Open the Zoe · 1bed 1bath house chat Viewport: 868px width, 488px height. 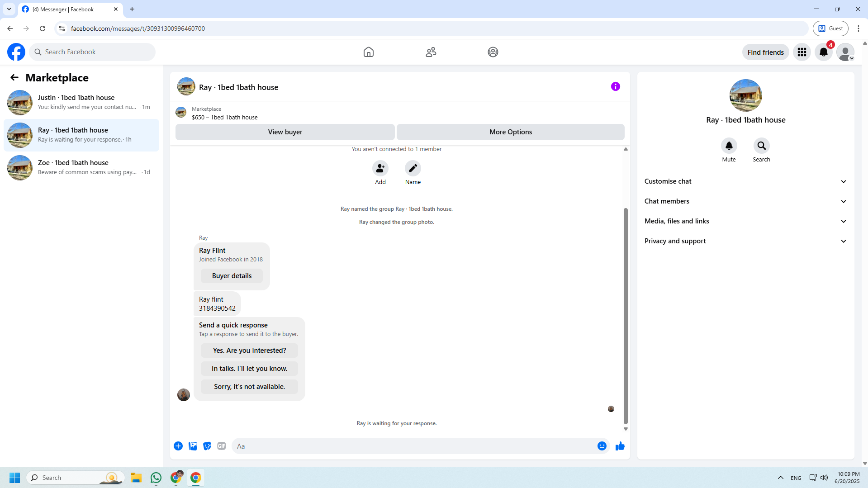(x=81, y=168)
